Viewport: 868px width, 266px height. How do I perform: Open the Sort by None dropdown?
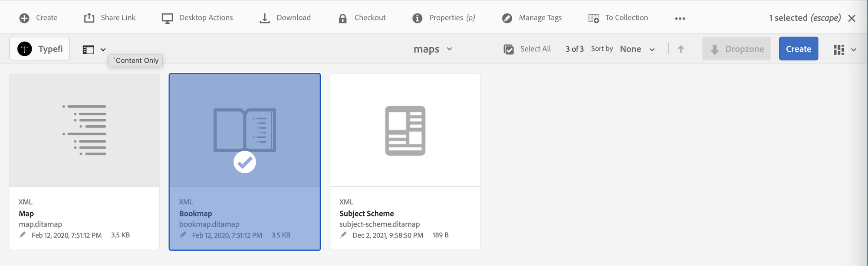[x=637, y=49]
